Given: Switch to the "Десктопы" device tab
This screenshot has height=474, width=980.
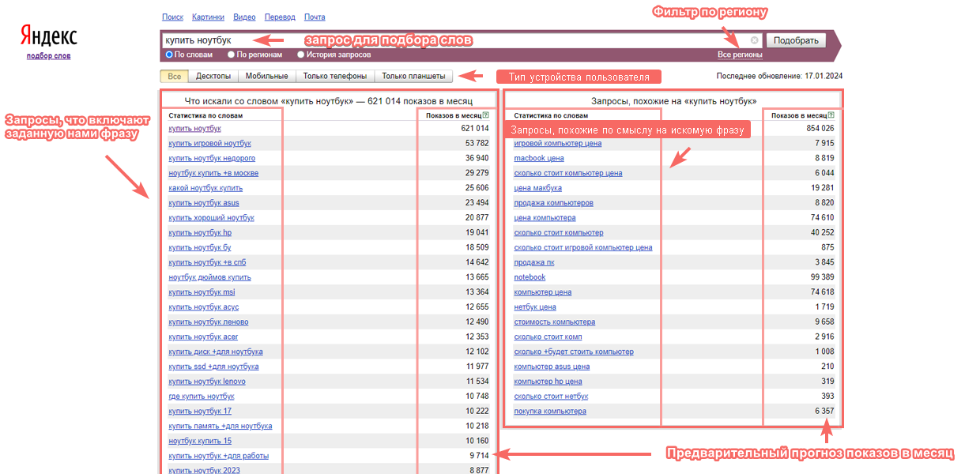Looking at the screenshot, I should click(213, 77).
